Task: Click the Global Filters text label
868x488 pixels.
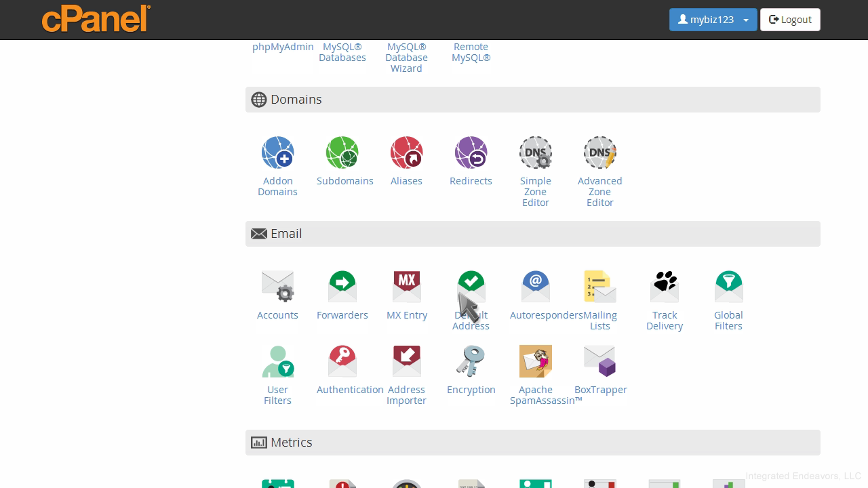Action: 728,321
